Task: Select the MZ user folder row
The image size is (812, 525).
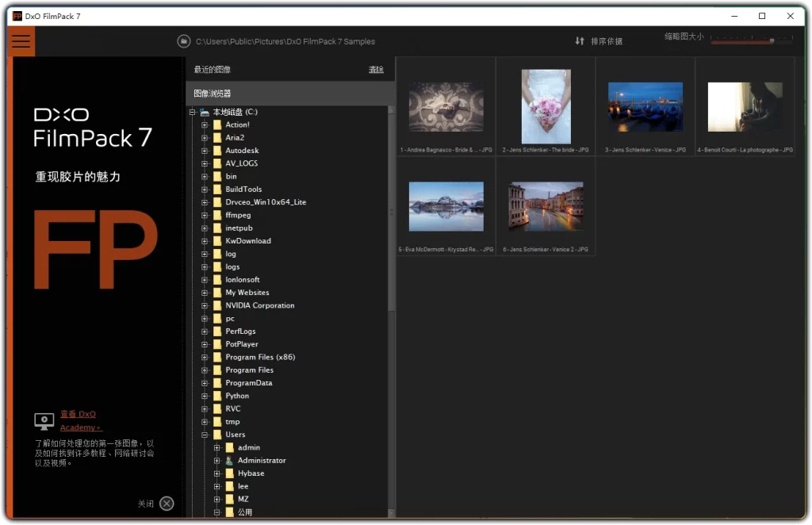Action: pyautogui.click(x=243, y=499)
